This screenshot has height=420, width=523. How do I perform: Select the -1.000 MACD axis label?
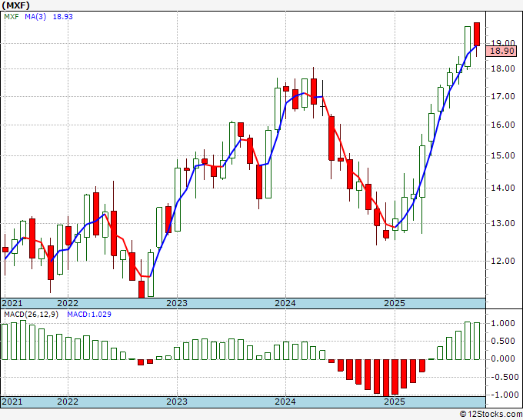click(504, 395)
